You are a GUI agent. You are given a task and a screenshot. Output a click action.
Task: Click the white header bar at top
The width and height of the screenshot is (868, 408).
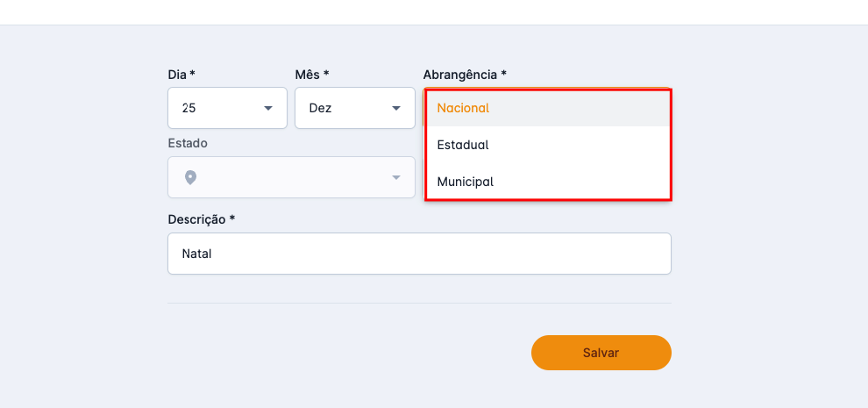tap(434, 12)
